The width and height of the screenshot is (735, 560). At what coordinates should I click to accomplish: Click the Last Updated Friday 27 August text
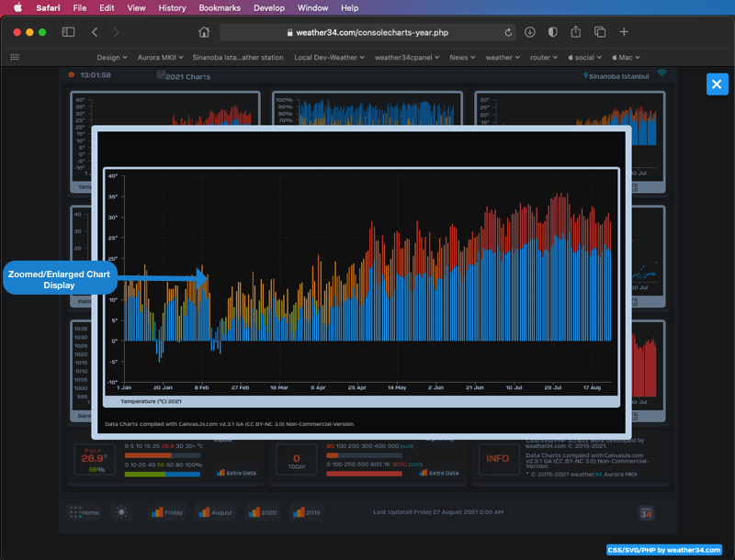pyautogui.click(x=438, y=511)
